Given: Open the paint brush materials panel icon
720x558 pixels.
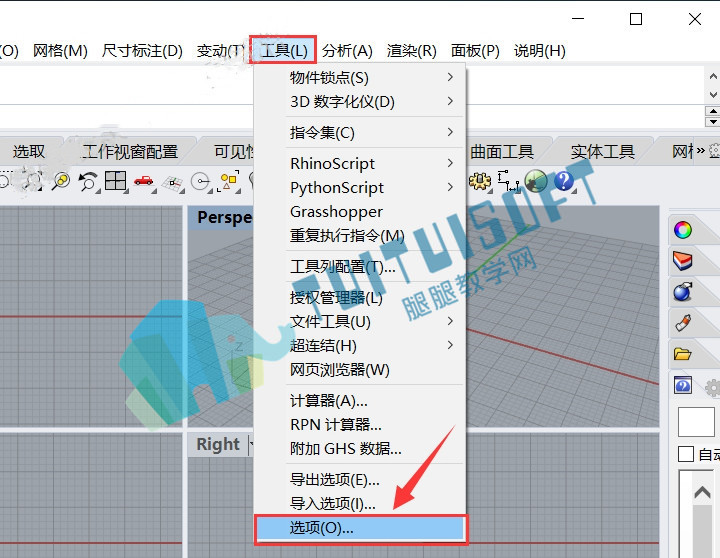Looking at the screenshot, I should tap(683, 322).
